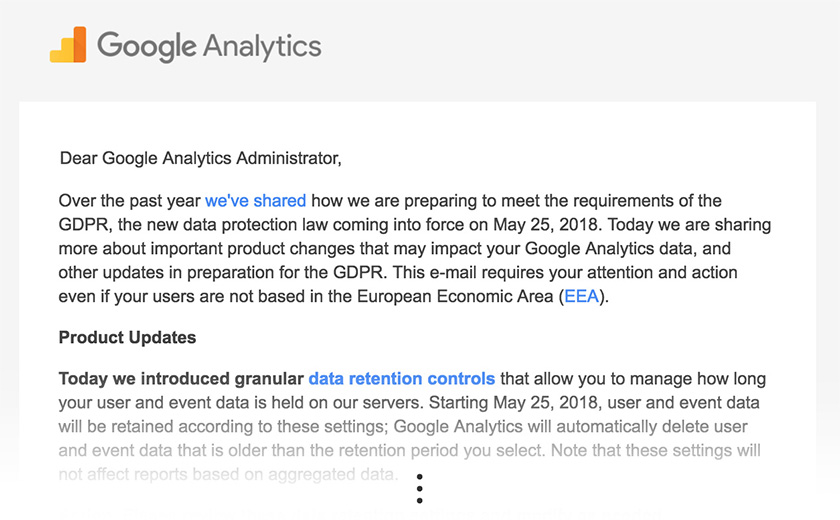Viewport: 840px width, 520px height.
Task: Click the vertical three-dot ellipsis icon
Action: click(419, 488)
